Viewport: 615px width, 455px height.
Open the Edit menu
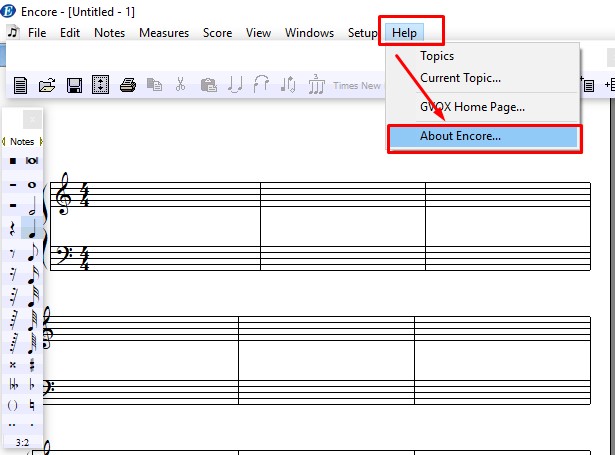(x=70, y=33)
